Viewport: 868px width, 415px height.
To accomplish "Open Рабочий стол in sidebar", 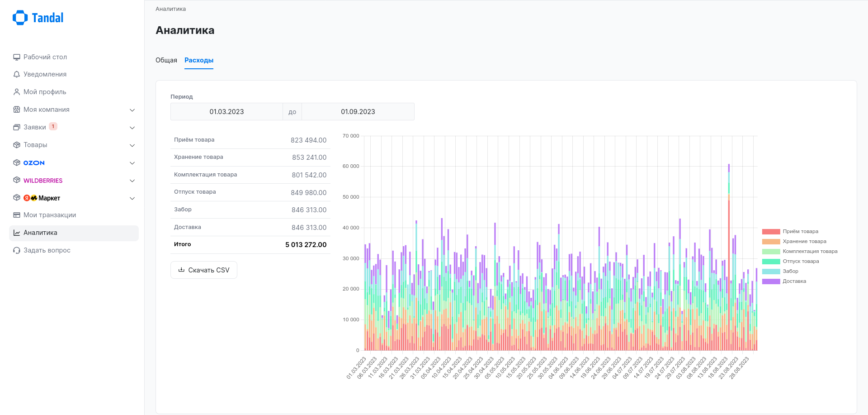I will (x=74, y=57).
